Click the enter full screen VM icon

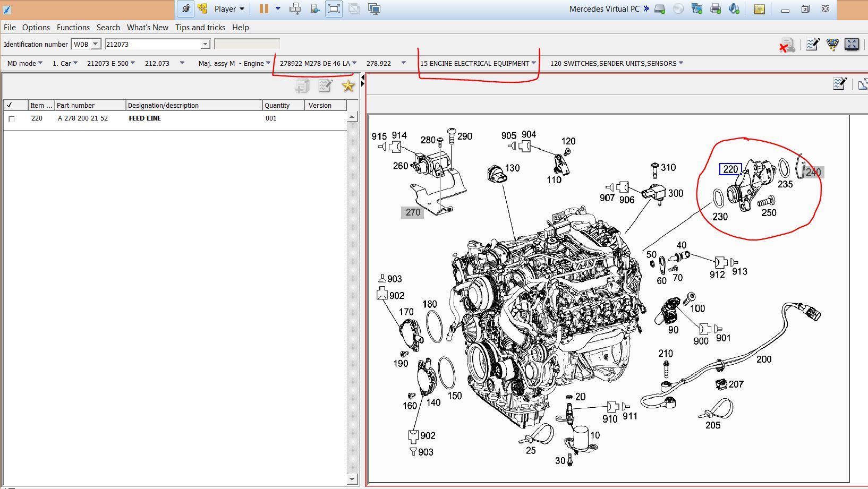click(x=334, y=8)
